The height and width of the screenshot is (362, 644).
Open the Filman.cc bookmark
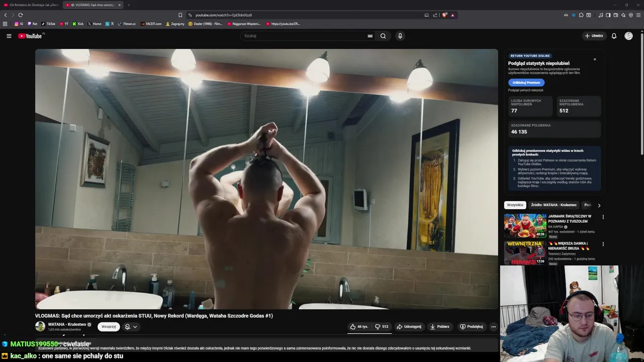(127, 24)
